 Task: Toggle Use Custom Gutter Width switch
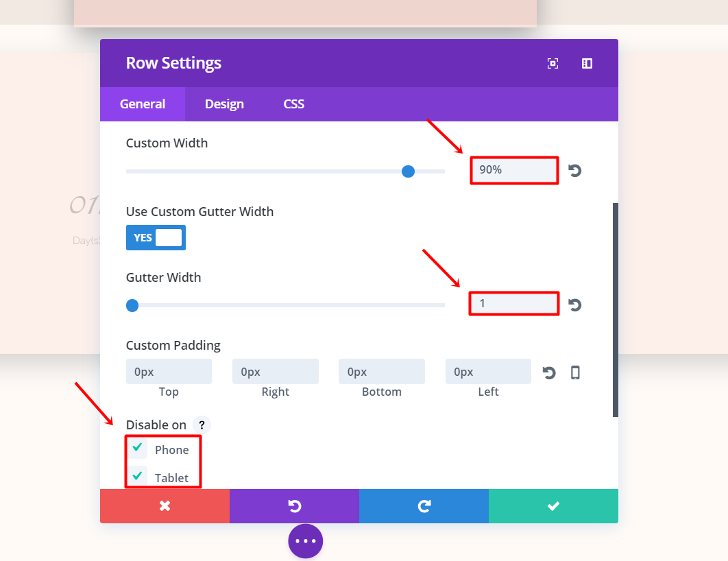(156, 238)
